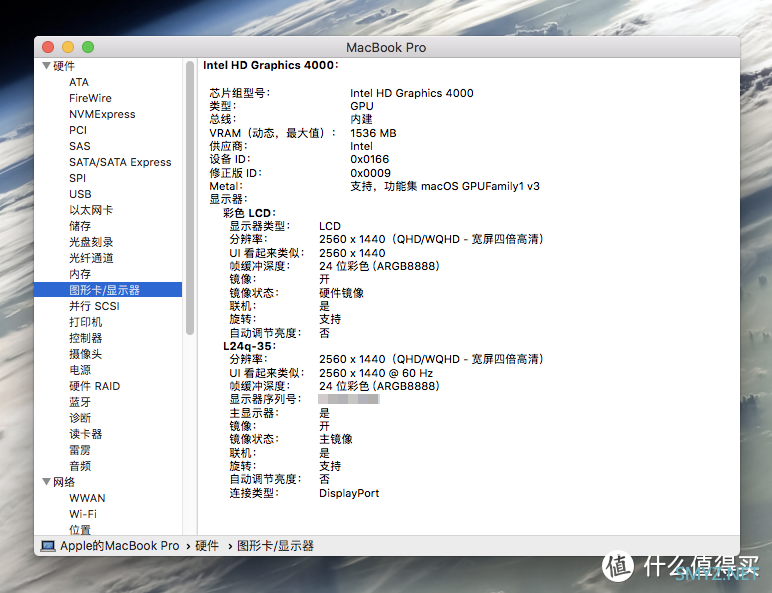The width and height of the screenshot is (772, 593).
Task: Click the sidebar vertical scrollbar
Action: click(190, 198)
